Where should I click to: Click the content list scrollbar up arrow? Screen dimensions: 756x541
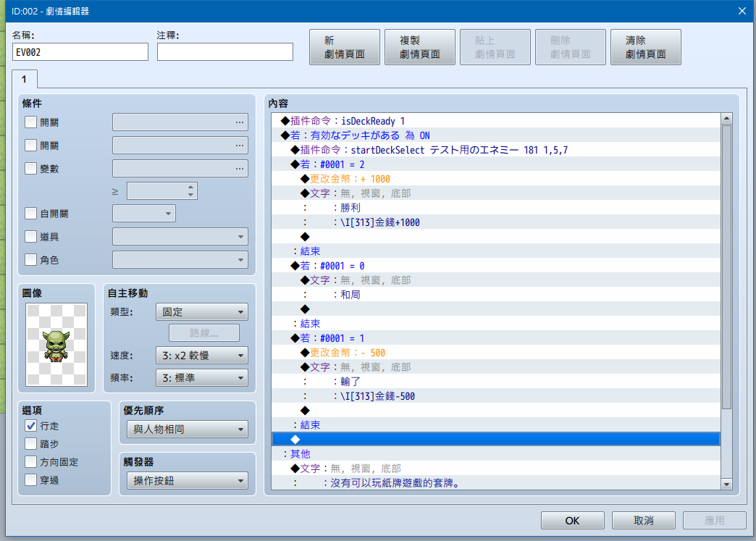726,118
